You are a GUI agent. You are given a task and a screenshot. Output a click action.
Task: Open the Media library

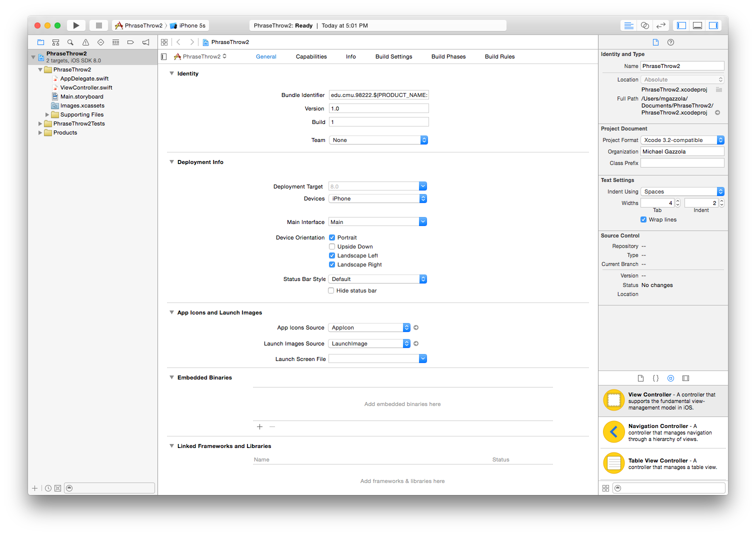686,378
